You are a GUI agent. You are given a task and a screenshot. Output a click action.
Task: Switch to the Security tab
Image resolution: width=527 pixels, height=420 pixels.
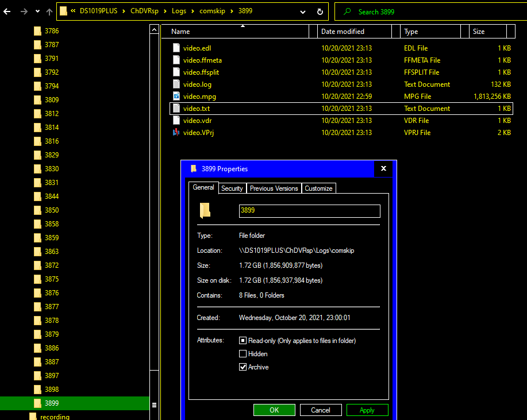[x=232, y=188]
